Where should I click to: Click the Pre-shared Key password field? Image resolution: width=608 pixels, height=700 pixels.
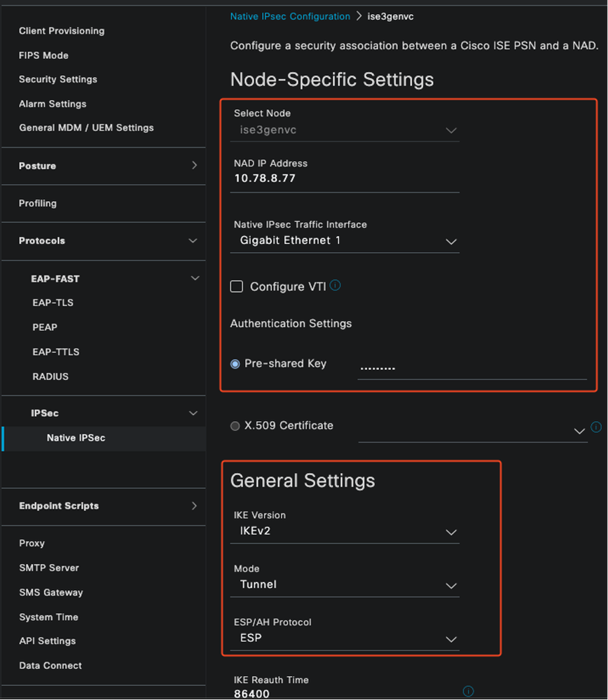click(472, 369)
